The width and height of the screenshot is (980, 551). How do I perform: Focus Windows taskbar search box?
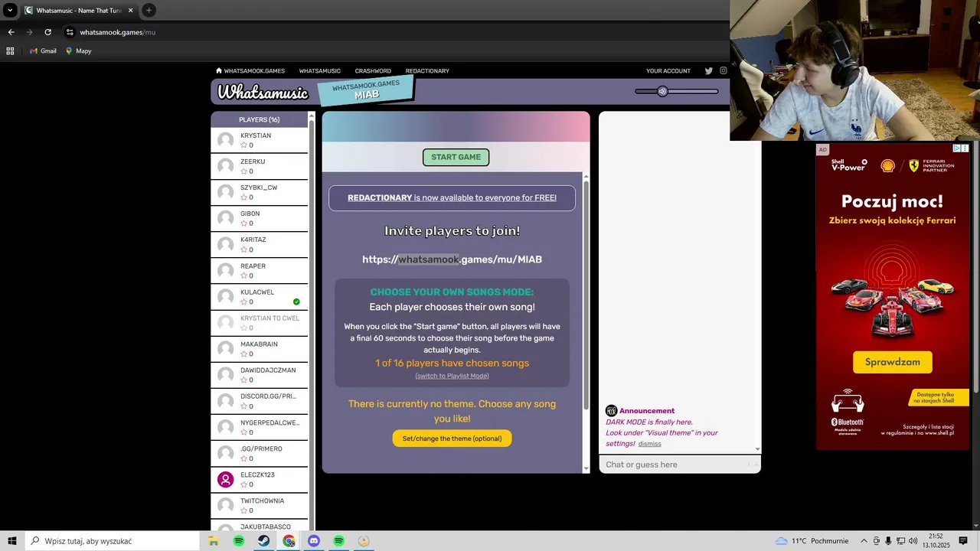[x=112, y=541]
